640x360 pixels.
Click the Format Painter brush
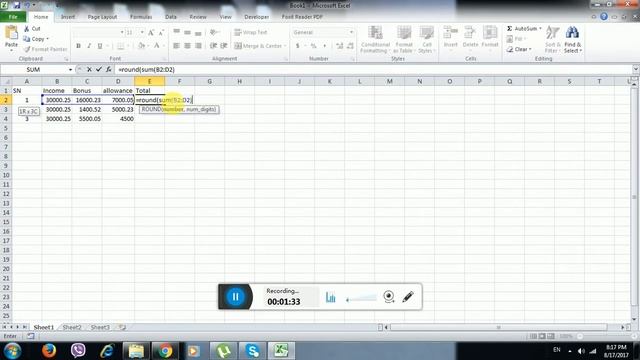pyautogui.click(x=27, y=49)
